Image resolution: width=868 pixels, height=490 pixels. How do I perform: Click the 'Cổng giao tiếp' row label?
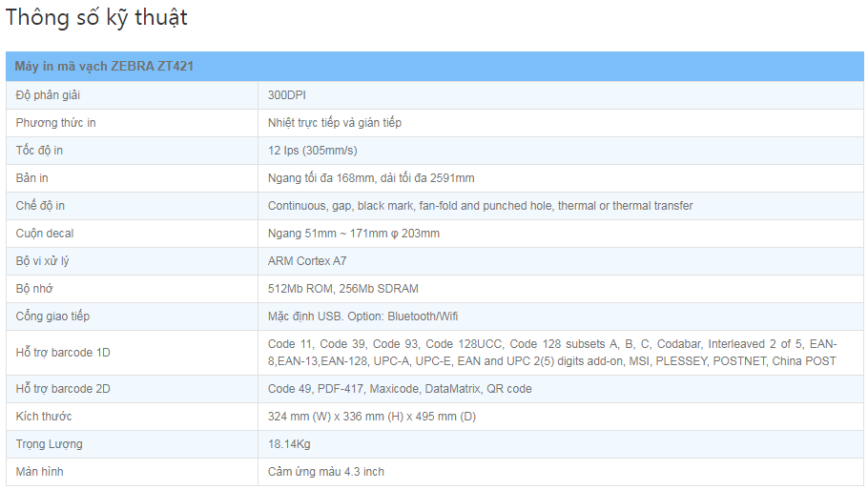[53, 316]
